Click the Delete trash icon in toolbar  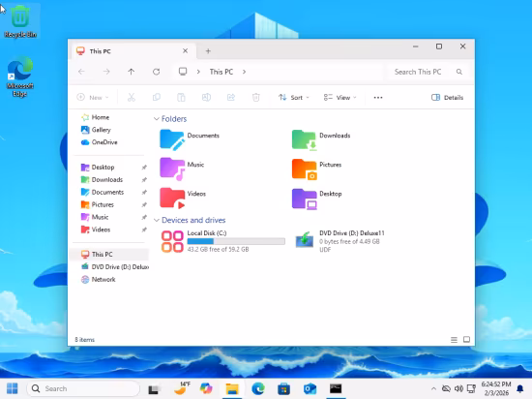[x=255, y=98]
